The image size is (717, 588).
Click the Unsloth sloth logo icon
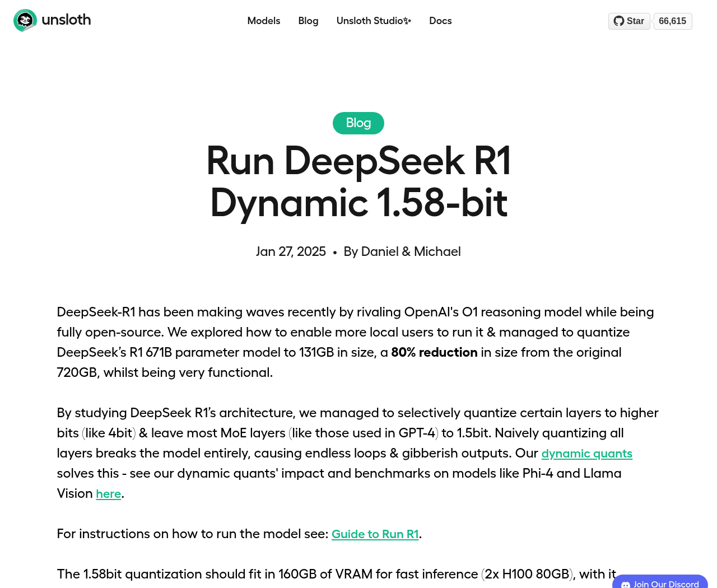[x=25, y=21]
